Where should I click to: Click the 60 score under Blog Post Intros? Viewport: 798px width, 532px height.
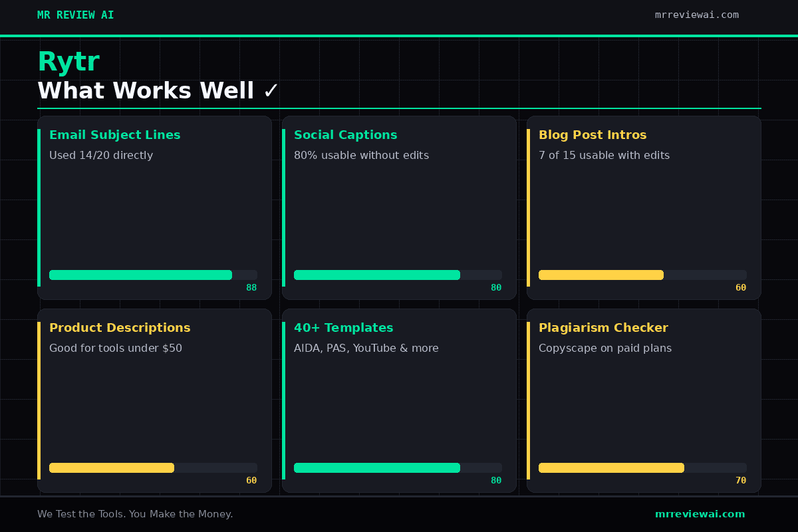coord(741,288)
